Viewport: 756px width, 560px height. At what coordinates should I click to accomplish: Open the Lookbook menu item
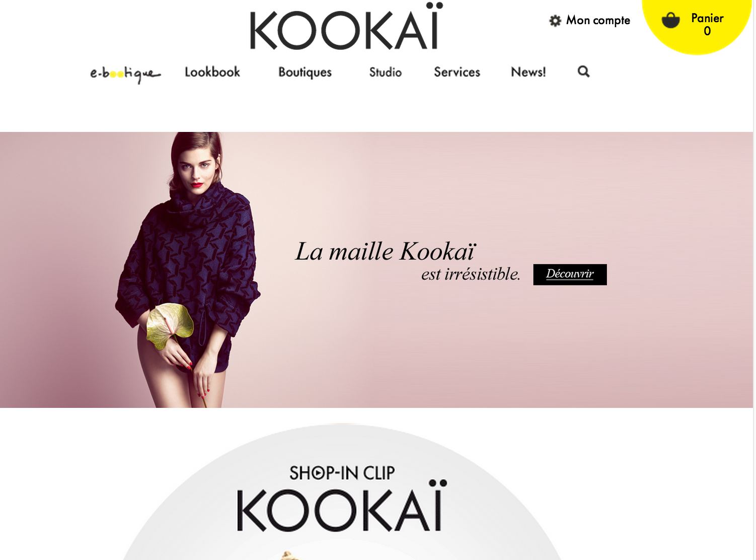coord(212,72)
